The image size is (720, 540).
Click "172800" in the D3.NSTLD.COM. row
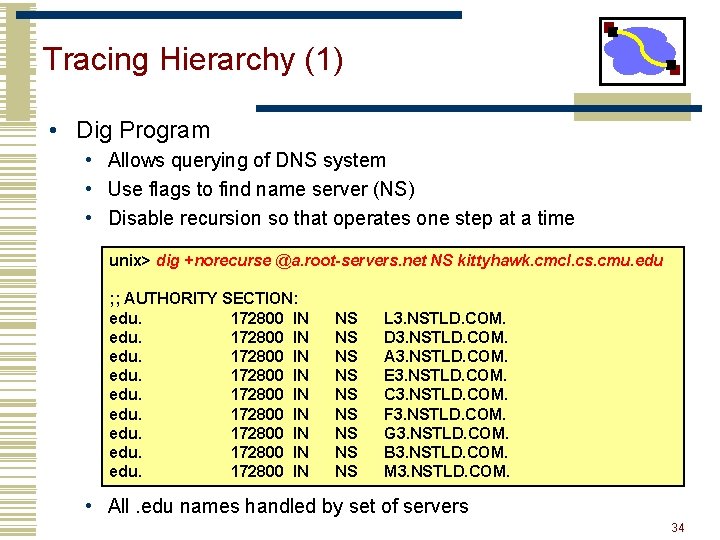point(257,338)
